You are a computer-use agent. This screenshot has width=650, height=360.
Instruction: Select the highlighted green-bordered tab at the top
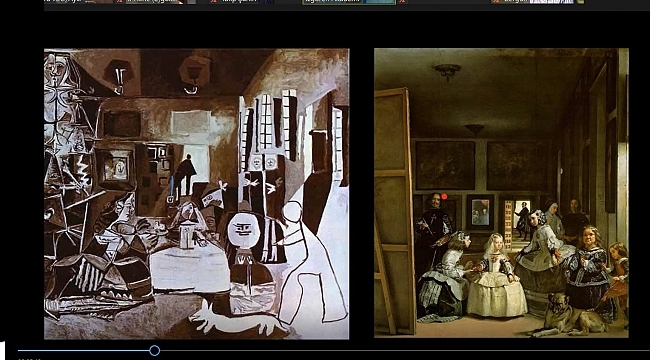click(349, 2)
